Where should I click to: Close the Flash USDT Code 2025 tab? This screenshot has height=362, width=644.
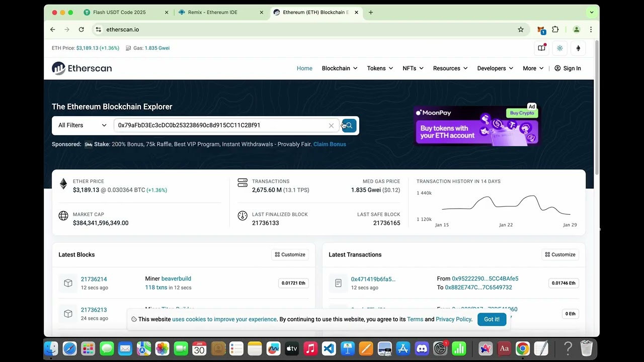167,13
